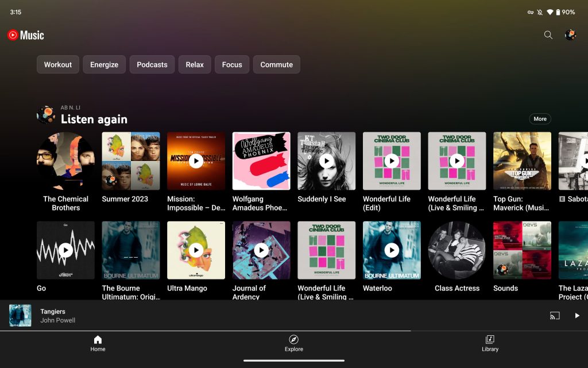This screenshot has width=588, height=368.
Task: Open the account profile avatar
Action: [x=570, y=35]
